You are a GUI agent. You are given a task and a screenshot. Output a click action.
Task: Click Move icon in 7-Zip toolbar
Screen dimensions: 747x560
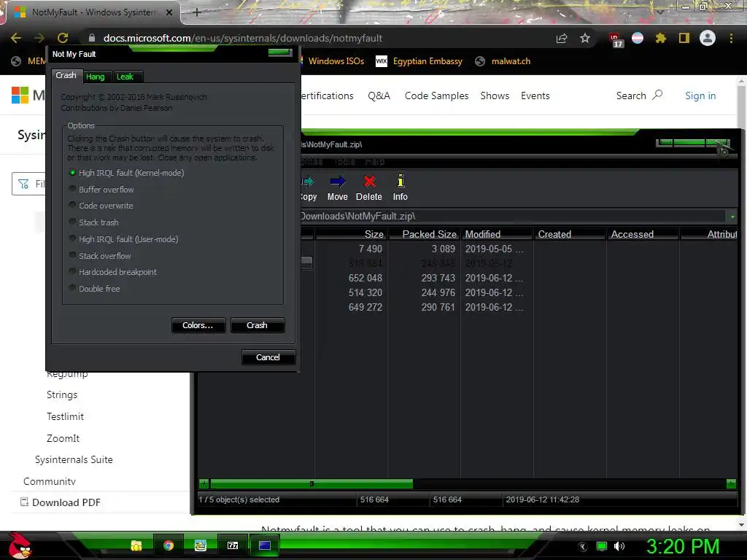coord(337,188)
